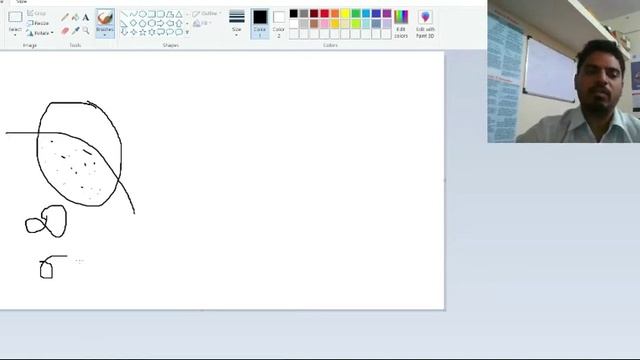Pick the yellow color swatch
The height and width of the screenshot is (360, 640).
[345, 13]
